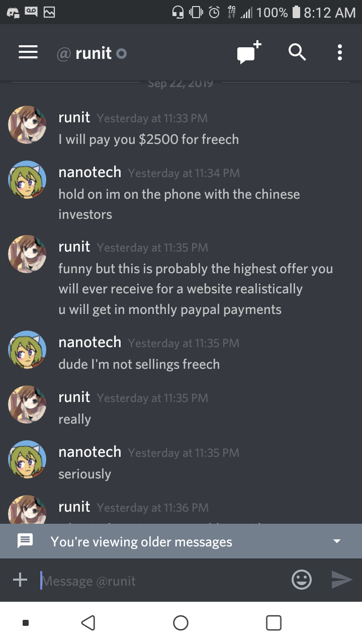Tap the runit username above "really"

click(74, 397)
